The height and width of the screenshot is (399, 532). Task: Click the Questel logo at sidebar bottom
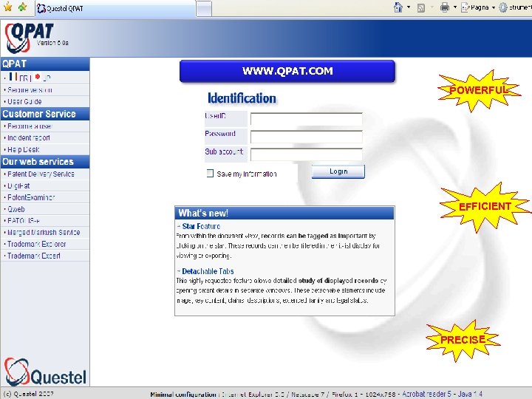(x=45, y=372)
